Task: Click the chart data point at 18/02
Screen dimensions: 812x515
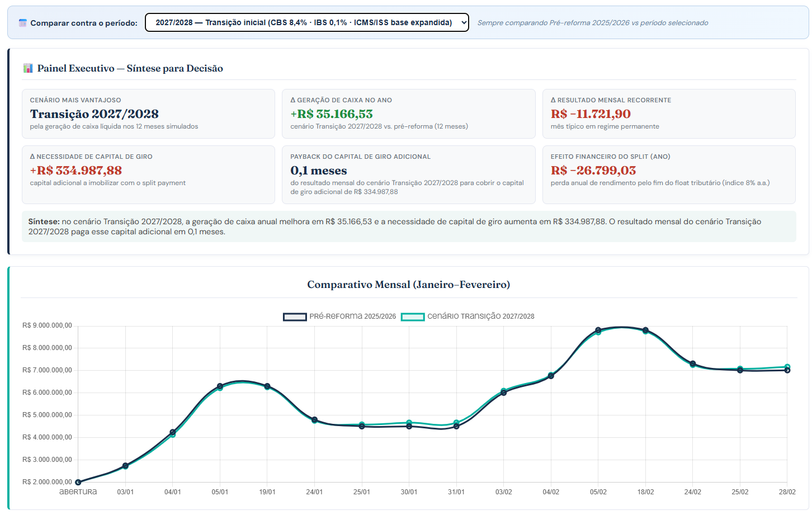Action: point(645,330)
